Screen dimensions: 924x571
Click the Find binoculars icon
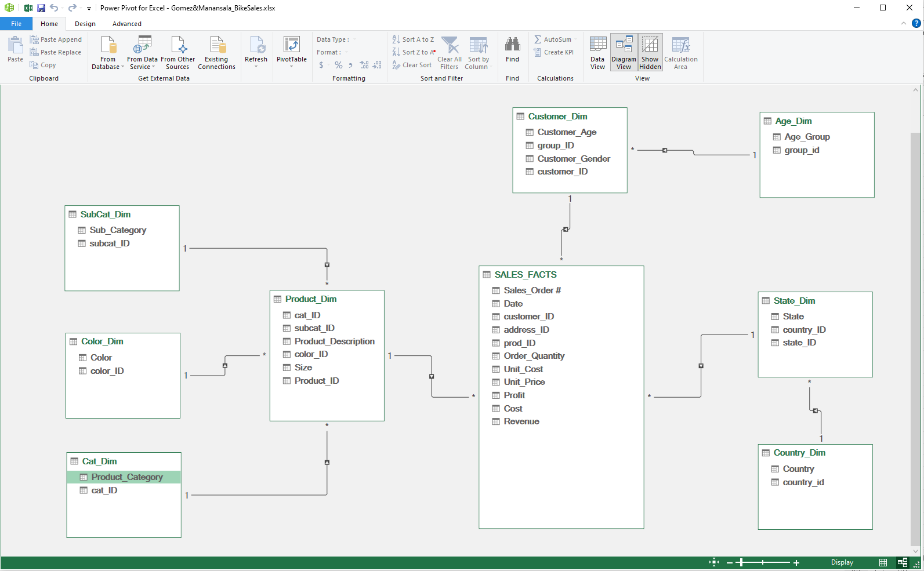pos(512,45)
